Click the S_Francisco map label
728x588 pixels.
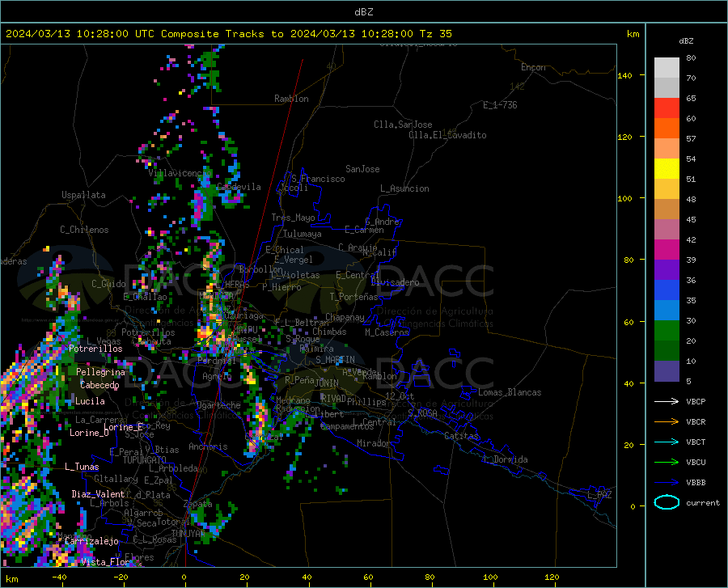[318, 179]
